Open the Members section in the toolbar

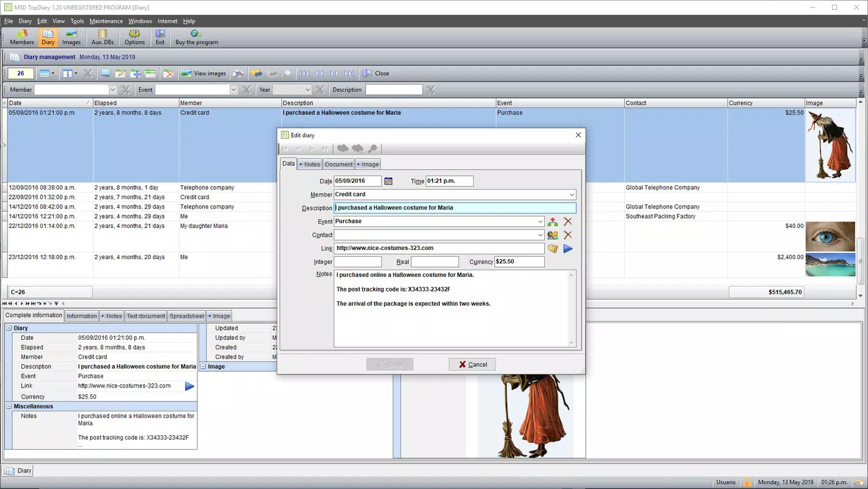[x=22, y=37]
